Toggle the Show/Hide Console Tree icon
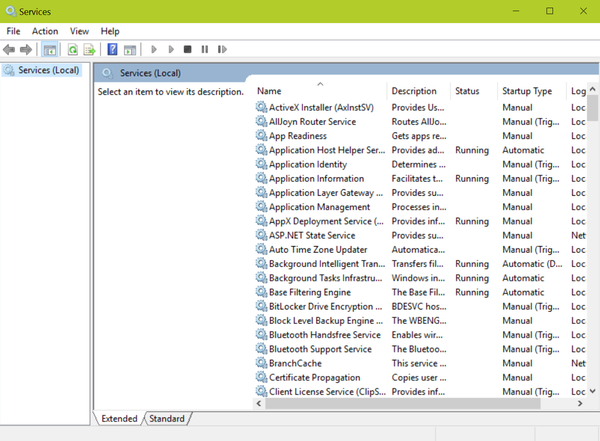This screenshot has height=441, width=600. [x=50, y=49]
